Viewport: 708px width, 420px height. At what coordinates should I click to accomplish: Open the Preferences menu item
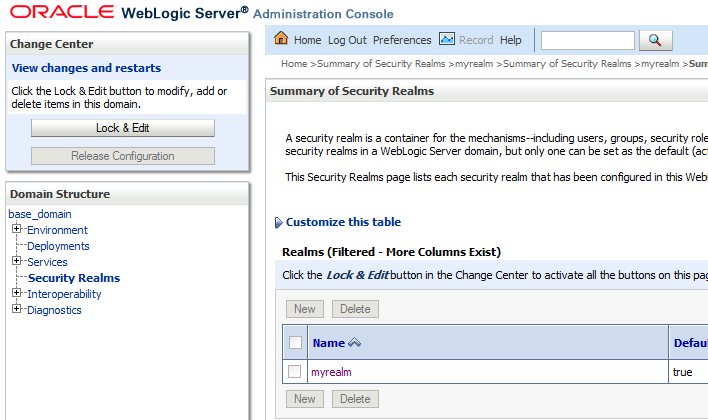pos(402,40)
